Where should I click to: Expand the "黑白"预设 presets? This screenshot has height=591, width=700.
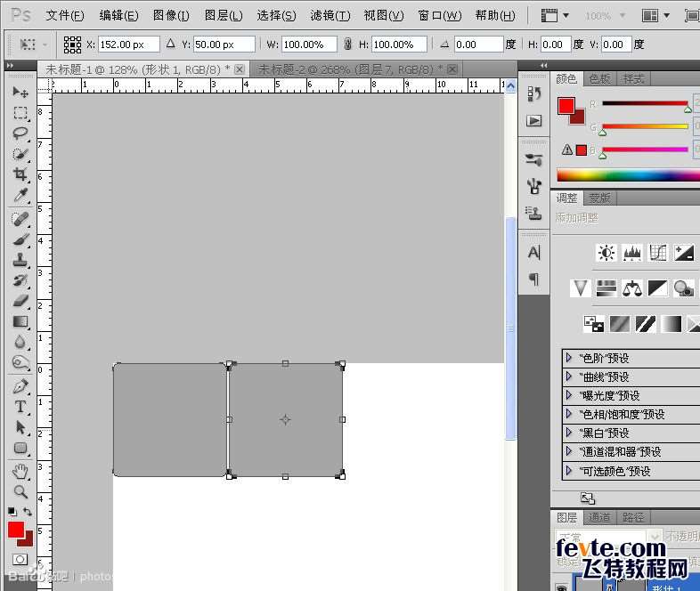569,433
